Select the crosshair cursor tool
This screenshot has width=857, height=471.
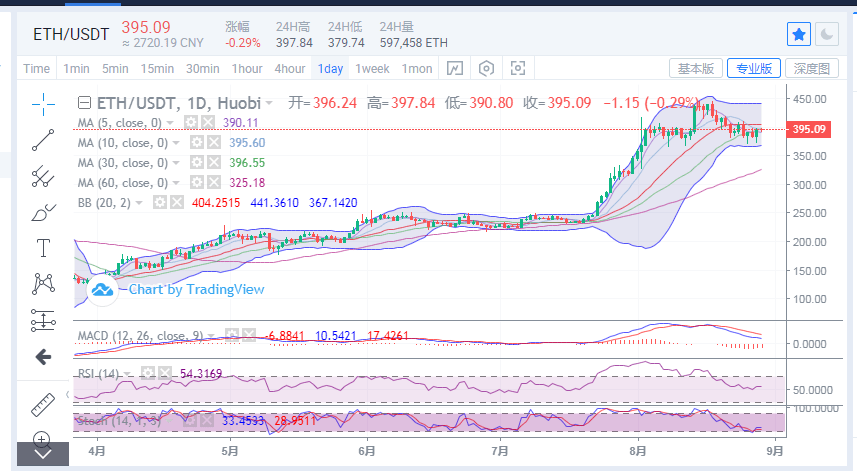43,104
